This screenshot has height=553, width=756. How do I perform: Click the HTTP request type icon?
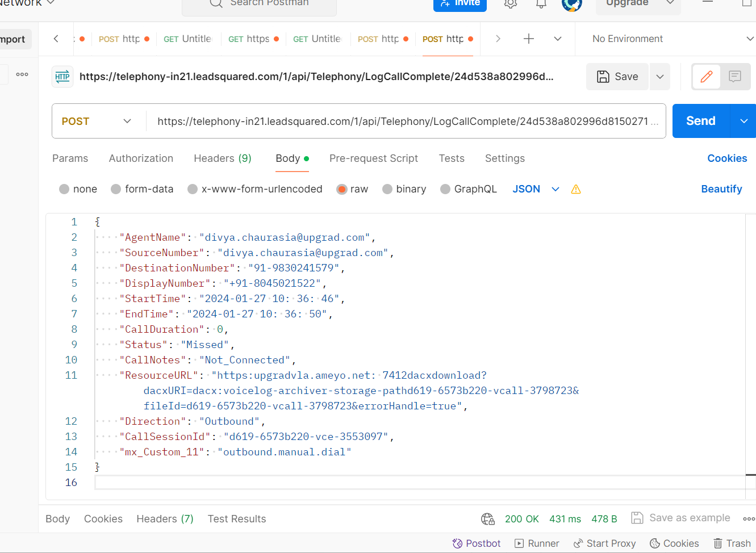62,77
